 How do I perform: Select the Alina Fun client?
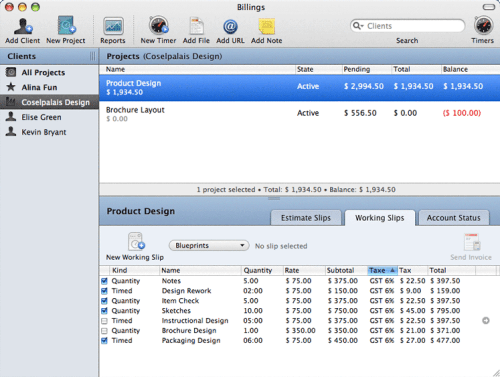coord(39,87)
